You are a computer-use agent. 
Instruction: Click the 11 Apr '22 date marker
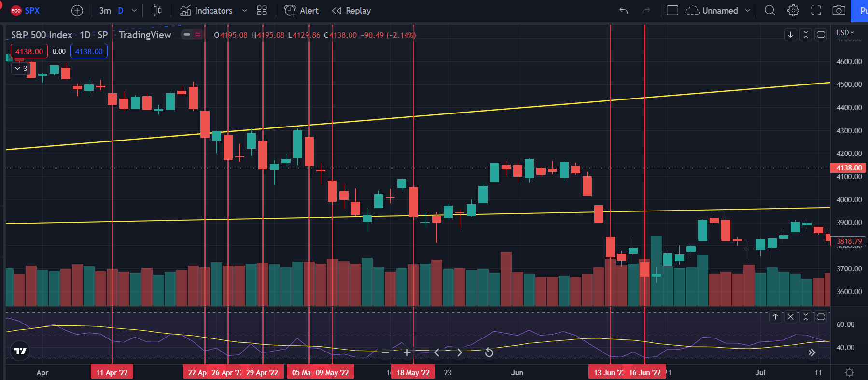pyautogui.click(x=112, y=372)
